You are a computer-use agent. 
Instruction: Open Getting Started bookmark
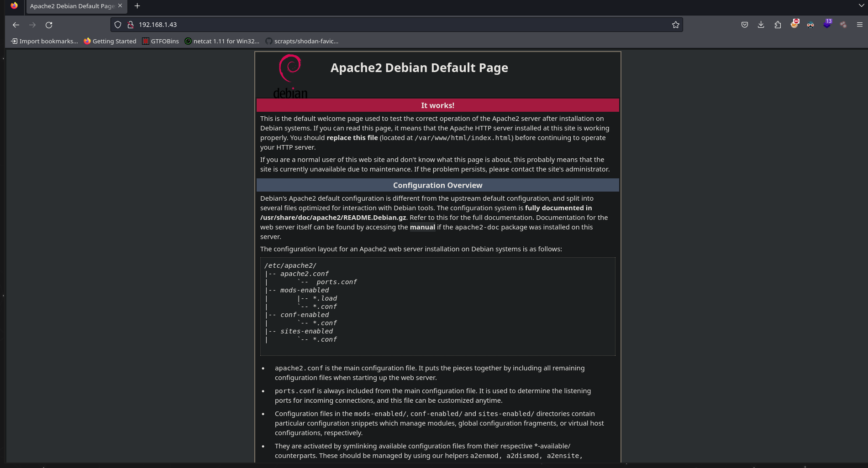click(x=110, y=41)
